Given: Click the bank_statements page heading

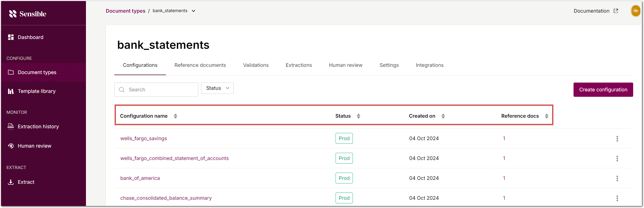Looking at the screenshot, I should pos(163,45).
